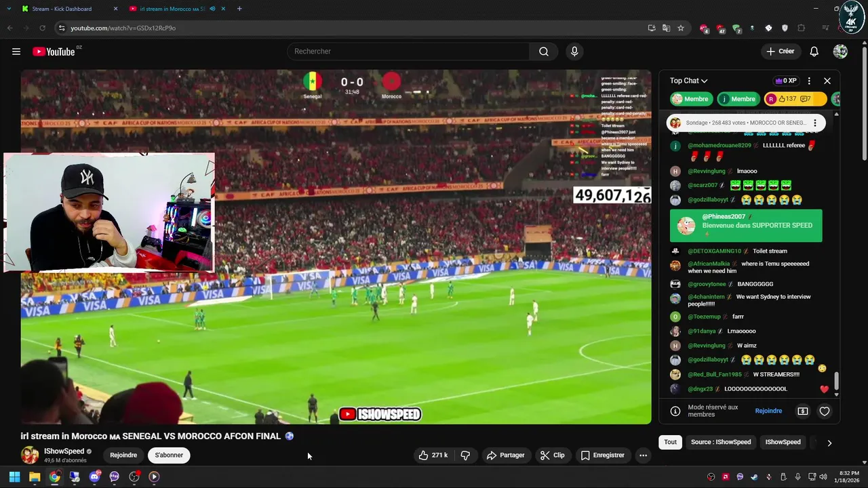Select the Source : IShowSpeed chip
This screenshot has height=488, width=868.
[721, 442]
